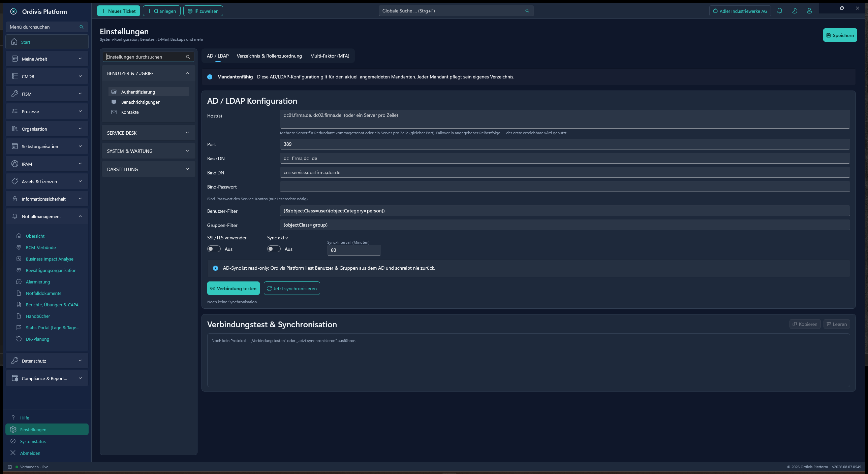
Task: Expand the SERVICE DESK section
Action: (149, 133)
